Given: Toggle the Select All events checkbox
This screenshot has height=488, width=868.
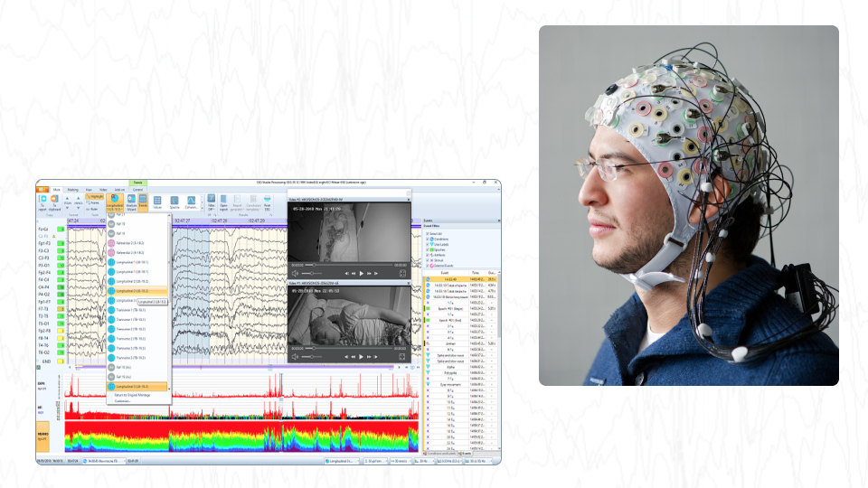Looking at the screenshot, I should coord(428,233).
